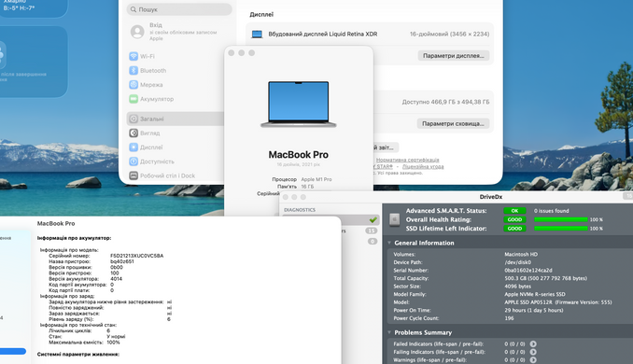The image size is (633, 364).
Task: Click 16-дюймовий (3456 × 2234) resolution text
Action: click(449, 35)
